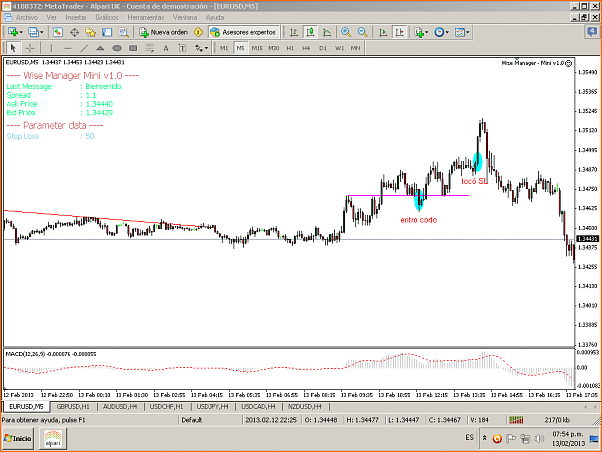Select the crosshair tool
This screenshot has height=452, width=602.
click(x=30, y=48)
